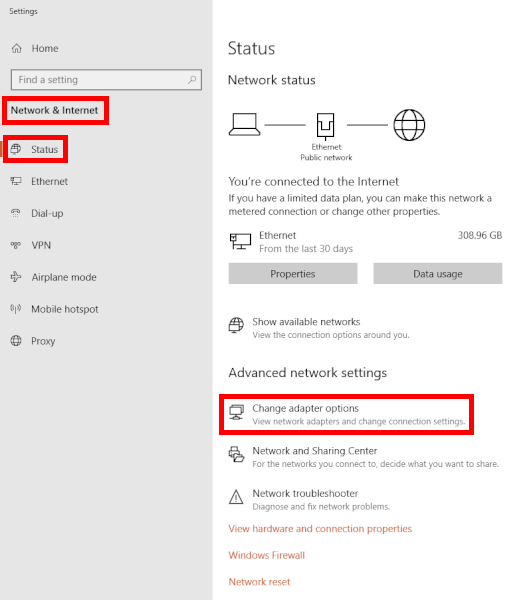Click the search magnifier icon
Image resolution: width=527 pixels, height=600 pixels.
[x=192, y=80]
